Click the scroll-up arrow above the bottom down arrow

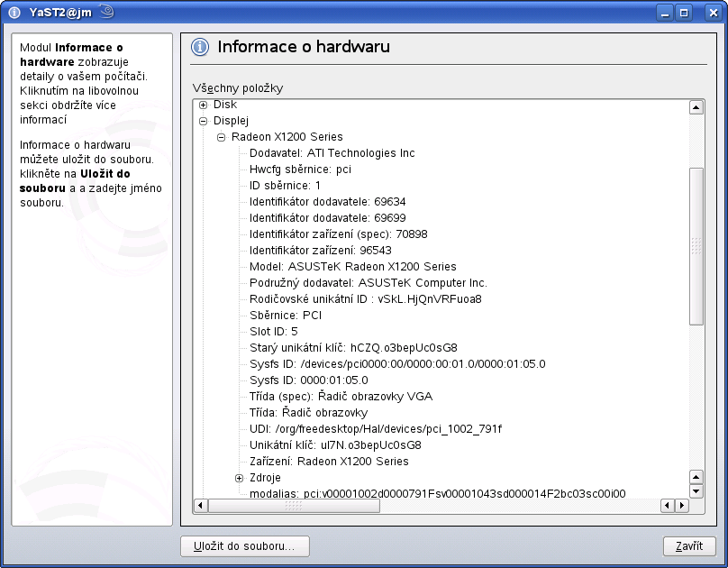pyautogui.click(x=696, y=477)
